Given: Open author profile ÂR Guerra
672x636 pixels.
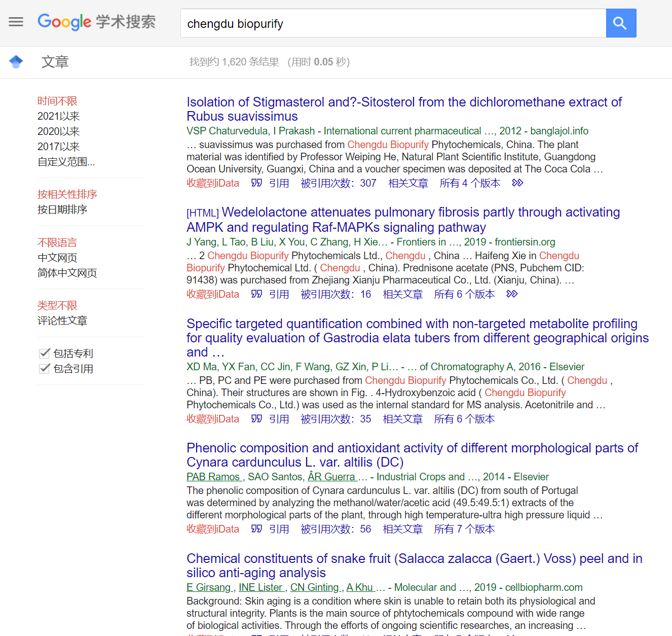Looking at the screenshot, I should click(333, 477).
